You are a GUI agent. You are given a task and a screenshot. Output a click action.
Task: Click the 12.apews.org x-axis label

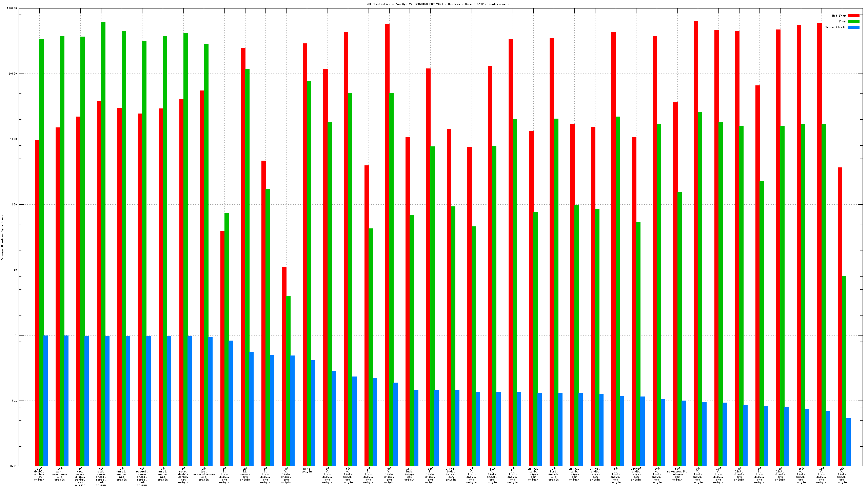tap(245, 474)
